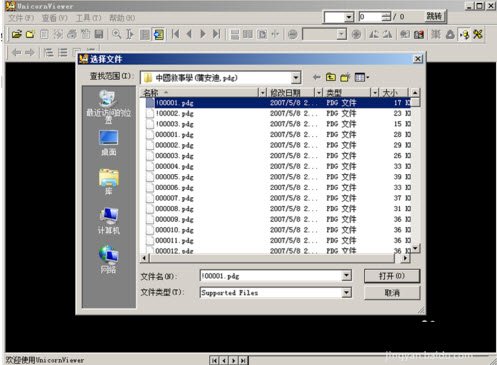Go to previous page in toolbar
The width and height of the screenshot is (497, 365).
(189, 34)
